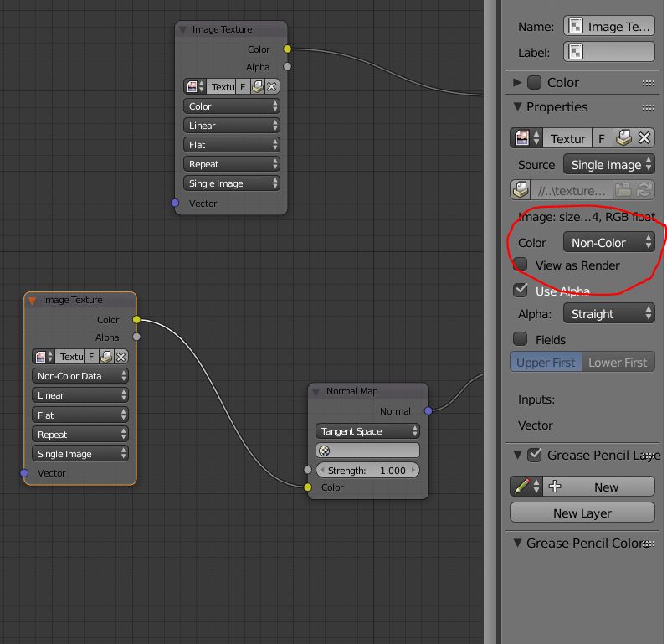Collapse the selected lower Image Texture node
This screenshot has width=667, height=644.
32,301
